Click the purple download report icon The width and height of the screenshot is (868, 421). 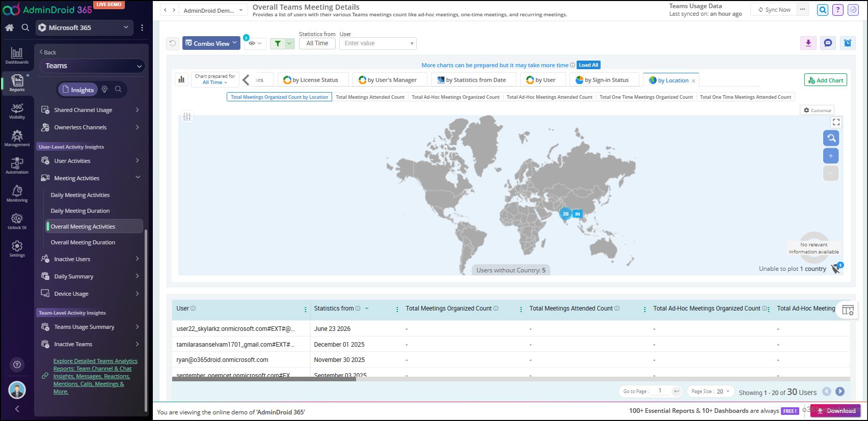click(x=808, y=43)
